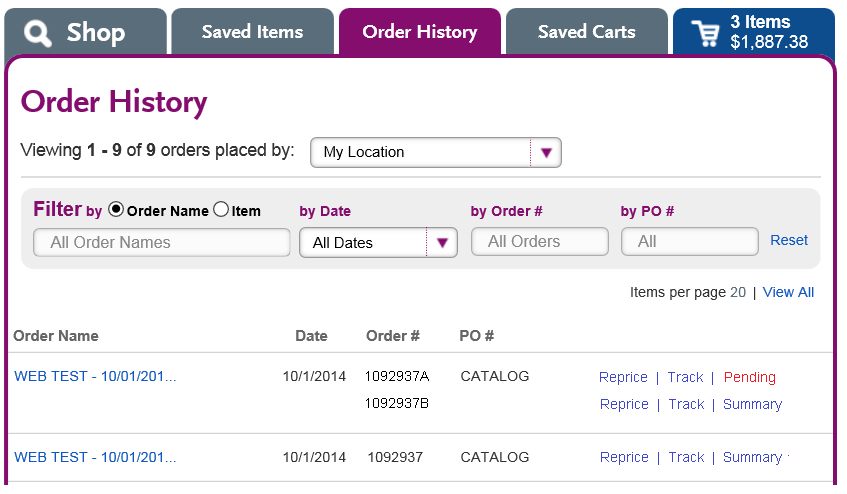Open Summary for order 1092937
This screenshot has height=494, width=847.
[752, 457]
